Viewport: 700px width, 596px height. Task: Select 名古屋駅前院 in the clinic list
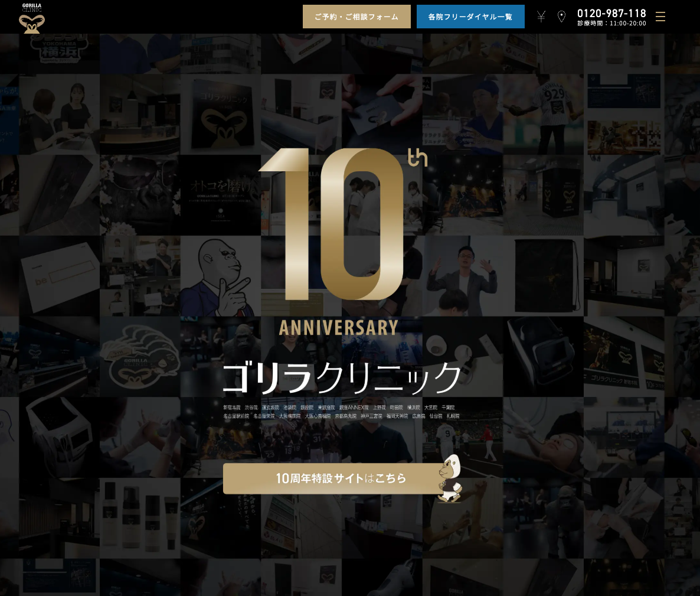236,416
